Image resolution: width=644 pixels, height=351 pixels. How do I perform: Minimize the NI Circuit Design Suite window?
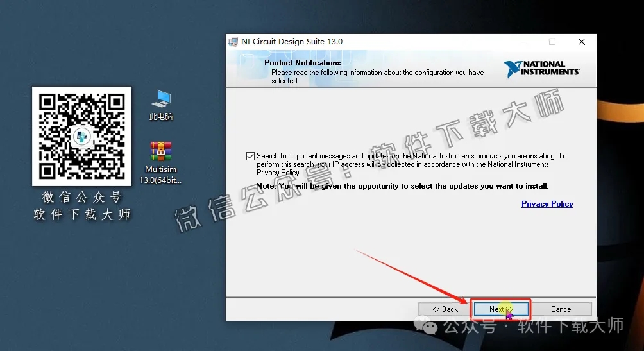[x=522, y=42]
